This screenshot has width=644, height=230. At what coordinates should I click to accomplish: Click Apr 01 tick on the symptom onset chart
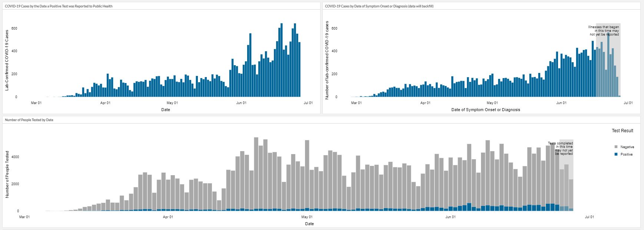(425, 103)
